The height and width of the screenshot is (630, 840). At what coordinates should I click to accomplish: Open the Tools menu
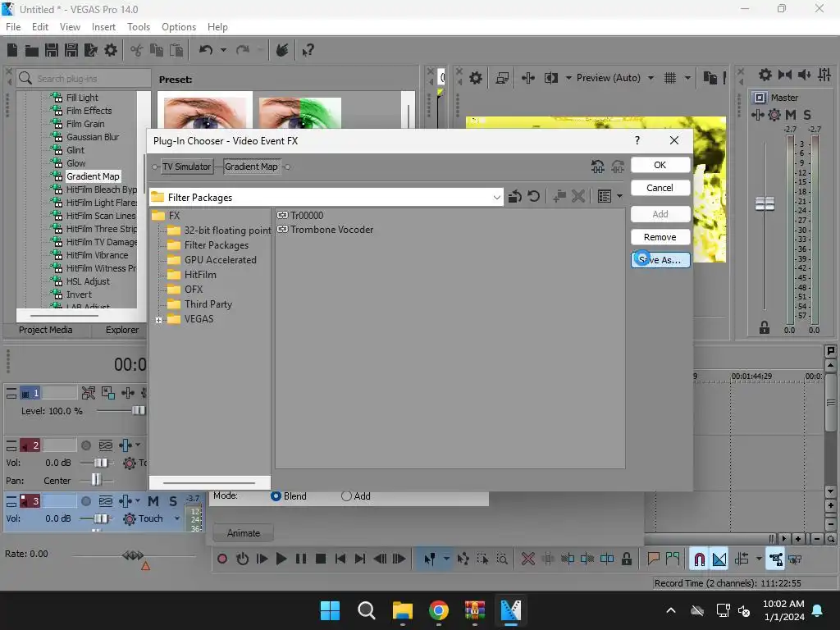[138, 27]
